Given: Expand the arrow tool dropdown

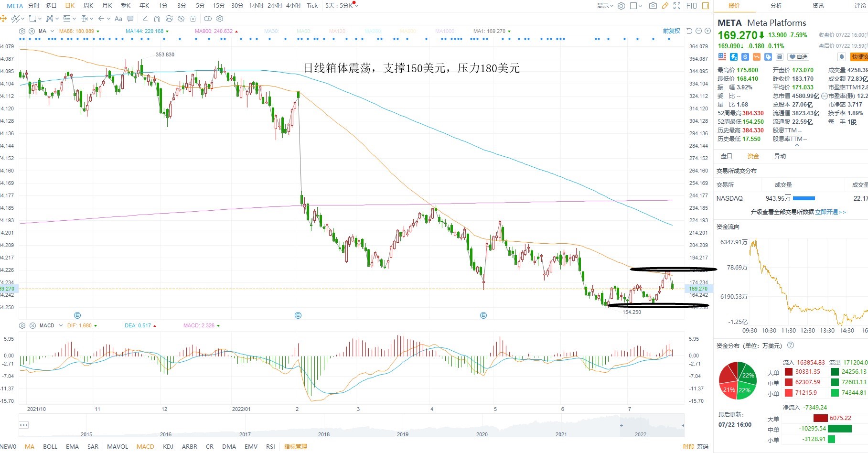Looking at the screenshot, I should (x=108, y=19).
